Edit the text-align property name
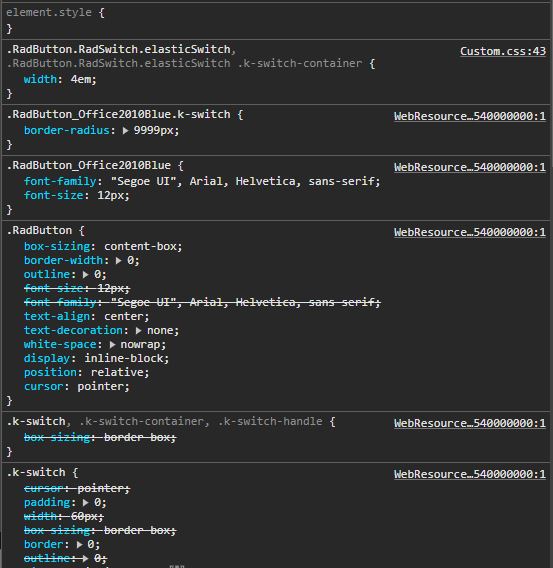Screen dimensions: 553x568 (57, 317)
